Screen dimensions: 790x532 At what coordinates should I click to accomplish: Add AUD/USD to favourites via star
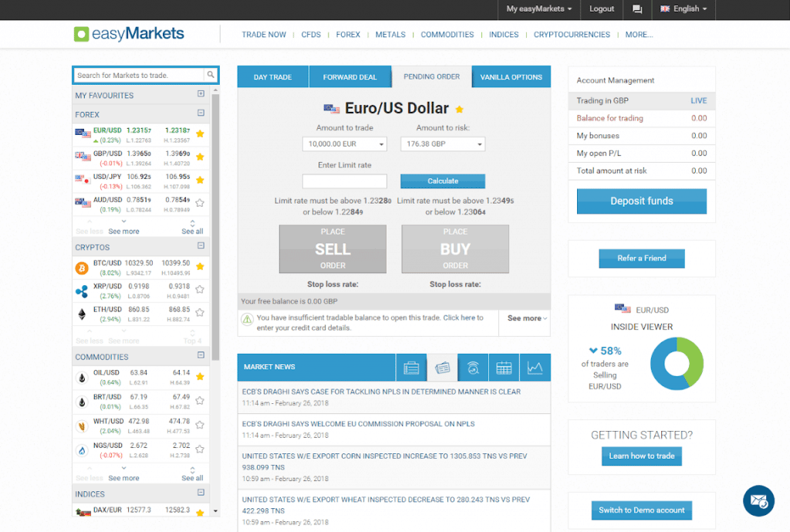[x=200, y=204]
